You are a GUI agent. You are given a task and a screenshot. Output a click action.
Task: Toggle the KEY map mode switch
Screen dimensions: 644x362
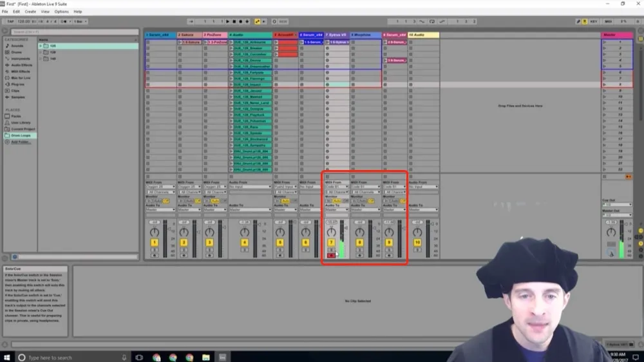tap(594, 21)
